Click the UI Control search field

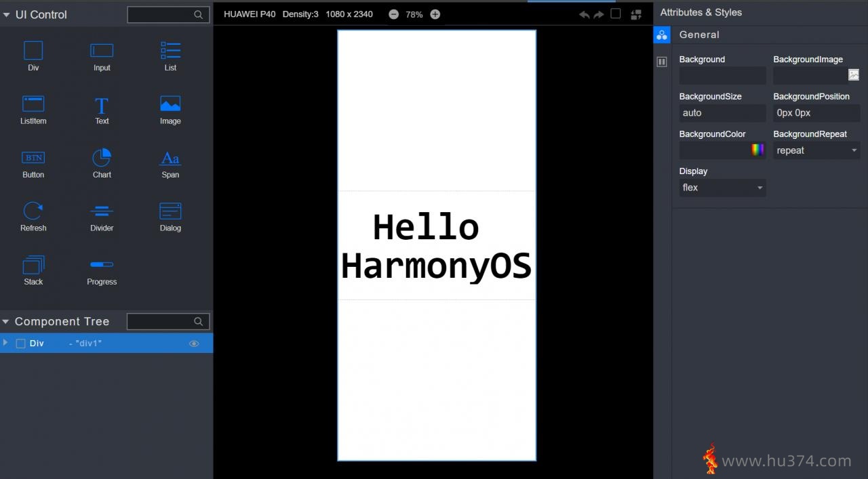click(x=167, y=14)
